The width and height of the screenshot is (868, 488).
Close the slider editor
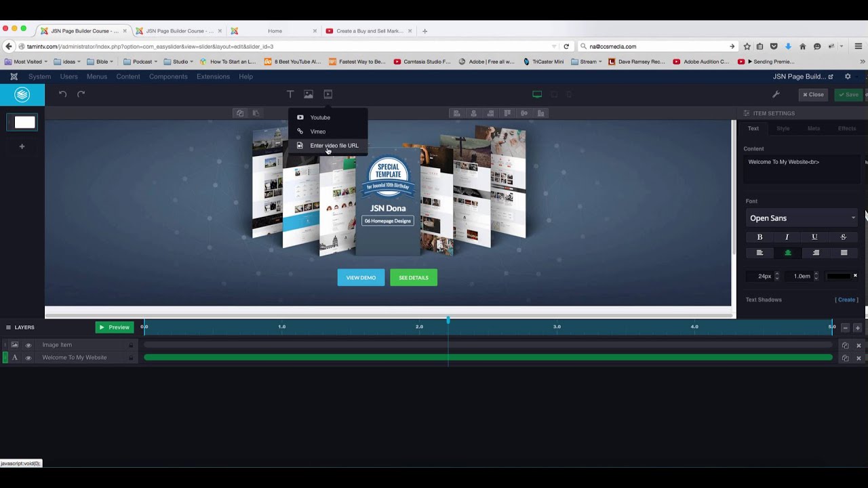(x=813, y=95)
